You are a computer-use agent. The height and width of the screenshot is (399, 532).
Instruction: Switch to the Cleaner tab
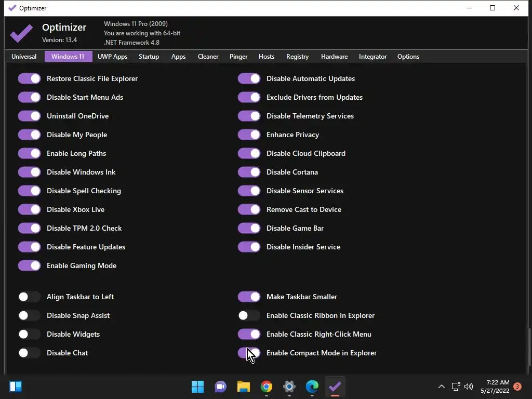point(208,57)
